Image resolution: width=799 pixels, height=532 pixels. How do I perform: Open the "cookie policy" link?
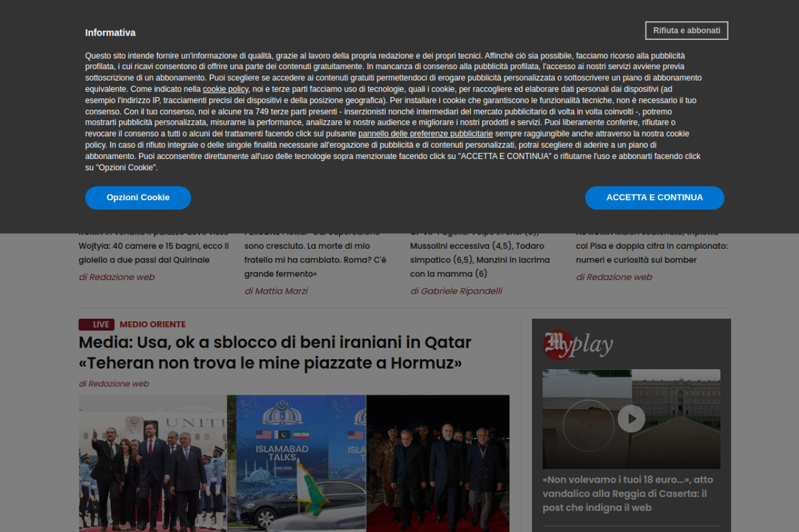[x=225, y=89]
